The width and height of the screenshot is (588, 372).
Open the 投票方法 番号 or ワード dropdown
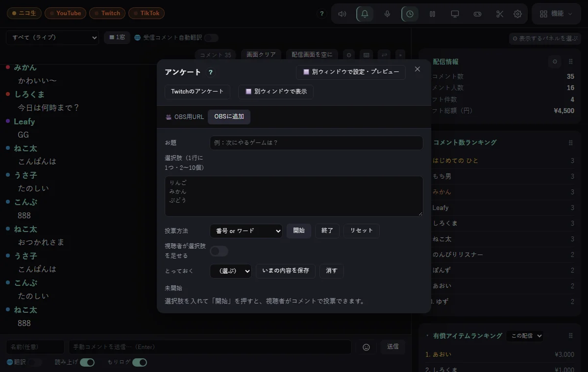click(x=246, y=231)
